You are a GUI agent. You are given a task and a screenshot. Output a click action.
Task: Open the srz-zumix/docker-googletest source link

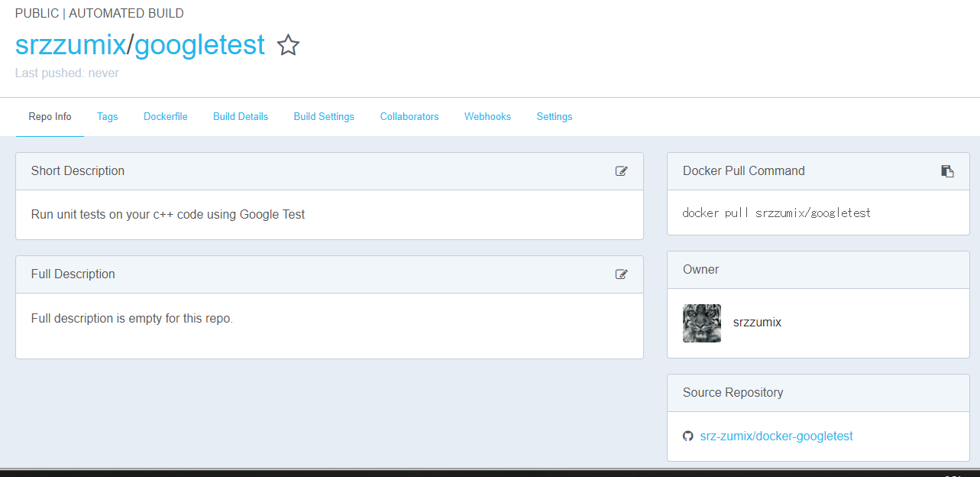776,436
